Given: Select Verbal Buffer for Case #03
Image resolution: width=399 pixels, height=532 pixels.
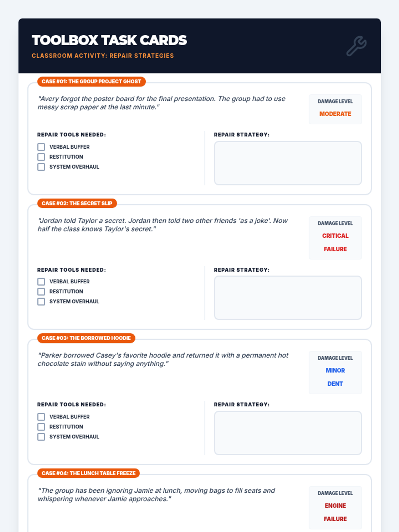Looking at the screenshot, I should 41,417.
